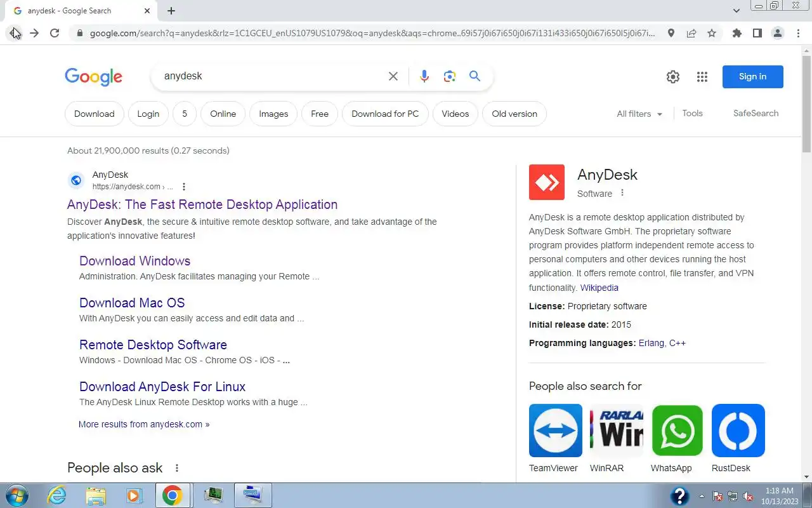Open the Remote Desktop Software sitelink

(x=153, y=345)
